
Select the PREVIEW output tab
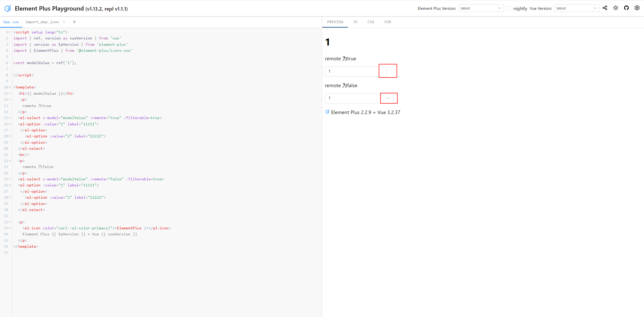pyautogui.click(x=335, y=22)
